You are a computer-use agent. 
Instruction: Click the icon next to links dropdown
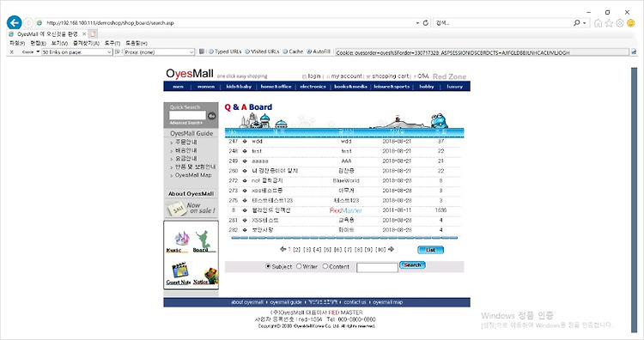click(118, 52)
